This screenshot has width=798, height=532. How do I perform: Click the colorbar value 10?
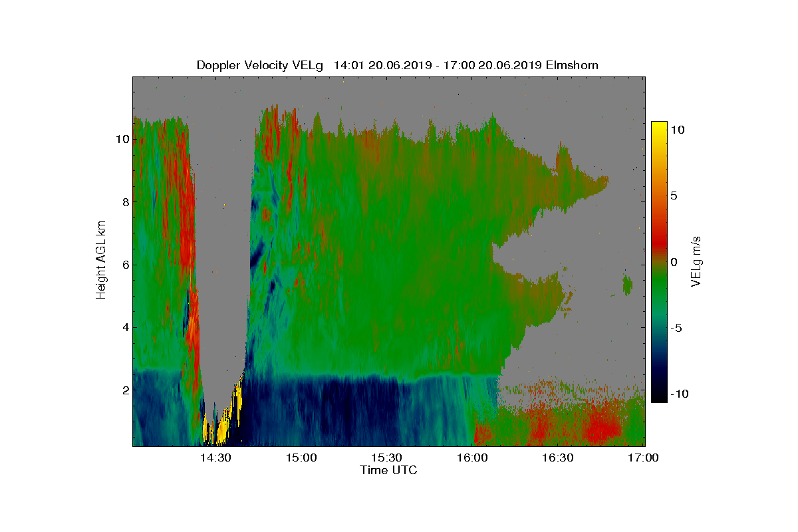tap(678, 130)
